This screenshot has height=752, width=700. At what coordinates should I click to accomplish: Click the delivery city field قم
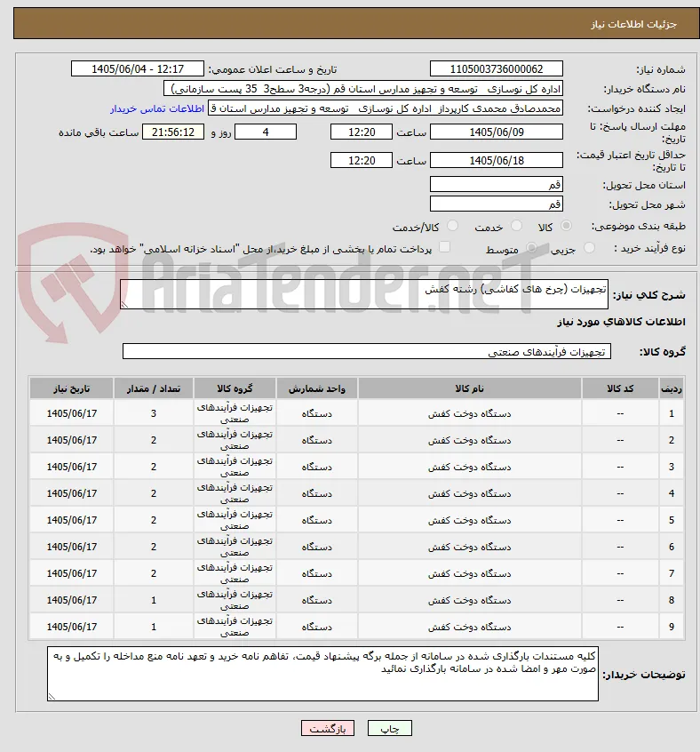coord(497,204)
